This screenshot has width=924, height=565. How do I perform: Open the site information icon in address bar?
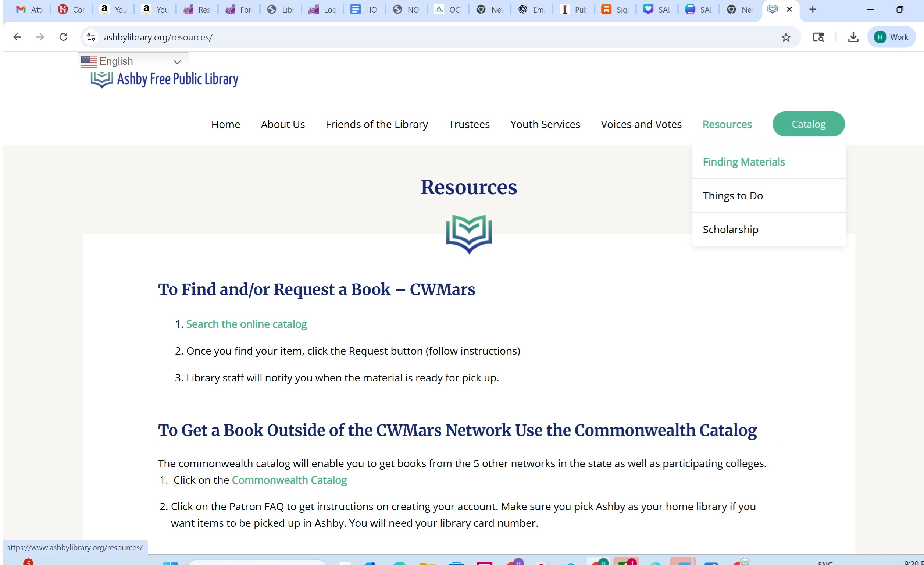click(x=91, y=37)
